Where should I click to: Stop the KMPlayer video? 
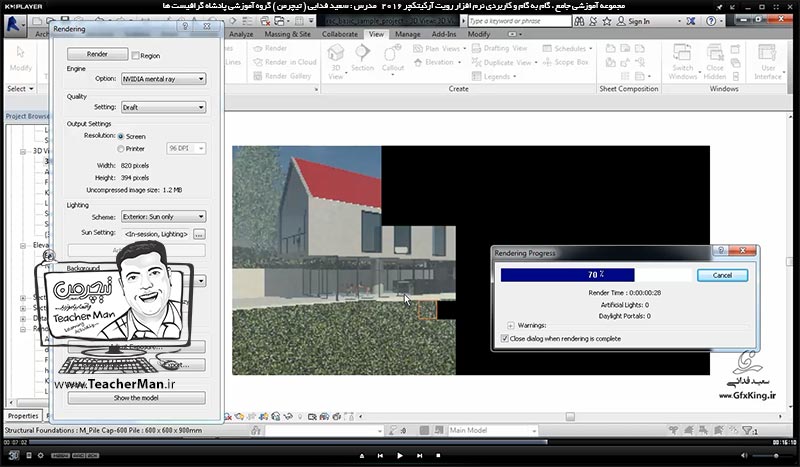click(x=438, y=456)
